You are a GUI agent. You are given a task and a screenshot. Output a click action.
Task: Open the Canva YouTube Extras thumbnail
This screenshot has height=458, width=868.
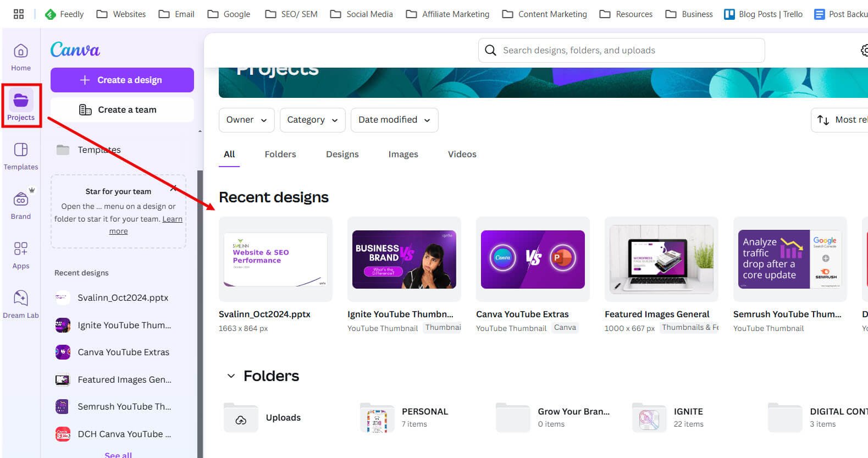[x=533, y=260]
